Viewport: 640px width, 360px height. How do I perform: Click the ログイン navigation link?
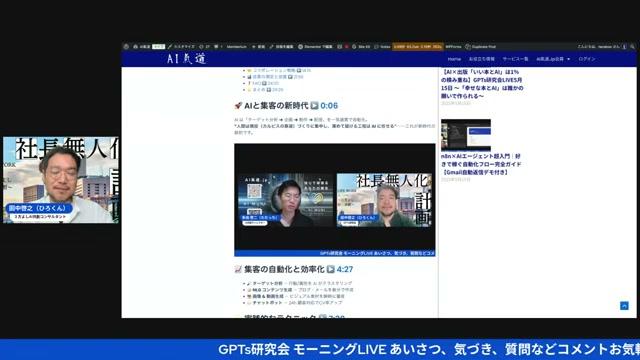587,59
